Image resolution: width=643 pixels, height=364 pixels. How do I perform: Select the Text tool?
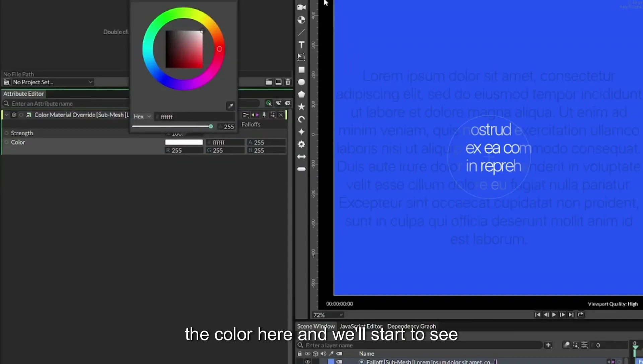[x=301, y=44]
